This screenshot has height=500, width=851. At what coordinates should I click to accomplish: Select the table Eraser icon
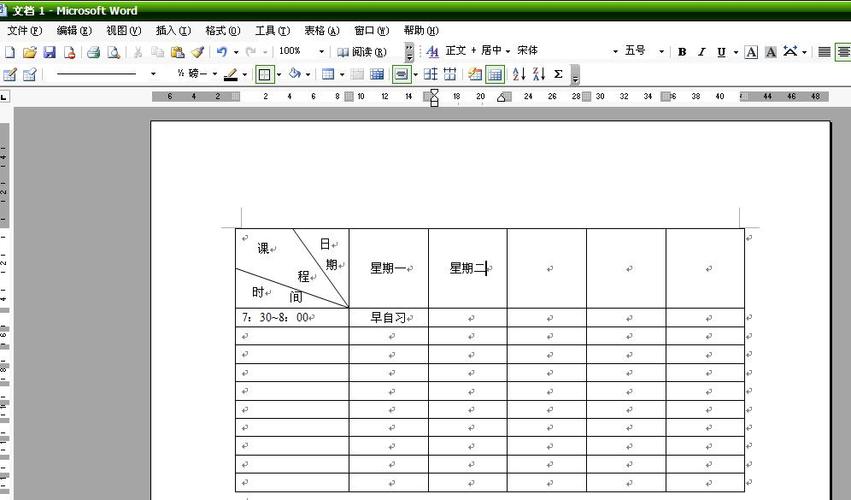click(30, 74)
